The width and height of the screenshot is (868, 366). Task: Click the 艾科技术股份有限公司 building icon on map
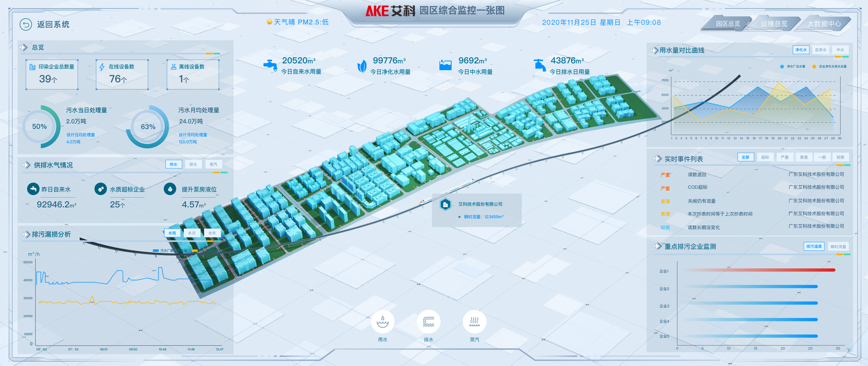pyautogui.click(x=445, y=204)
